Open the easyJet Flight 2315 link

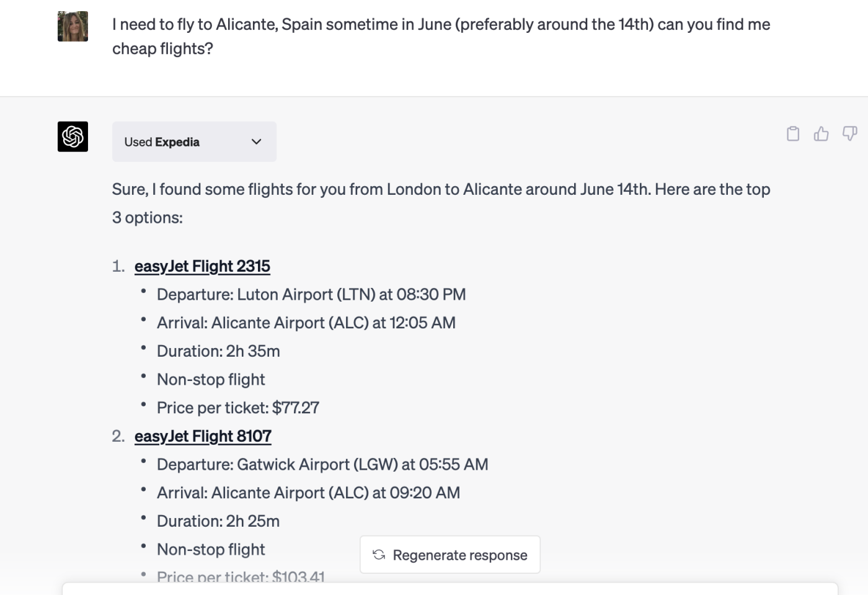click(x=202, y=266)
